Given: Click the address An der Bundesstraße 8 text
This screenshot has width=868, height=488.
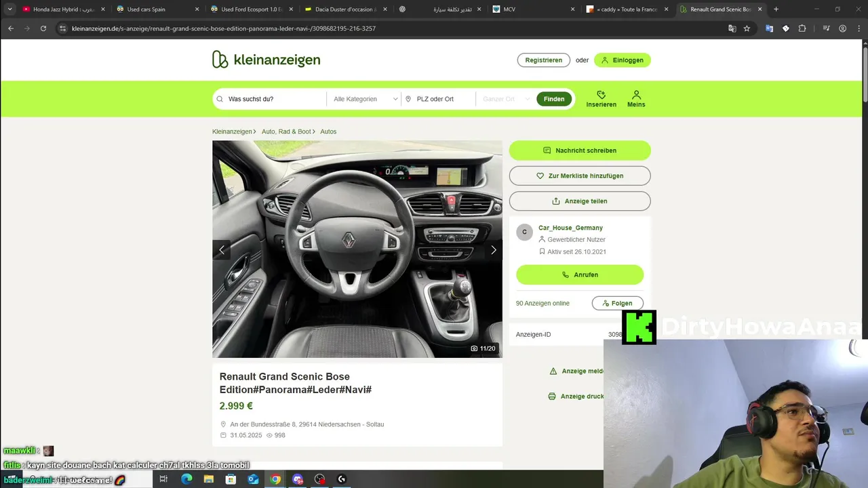Looking at the screenshot, I should click(x=307, y=424).
